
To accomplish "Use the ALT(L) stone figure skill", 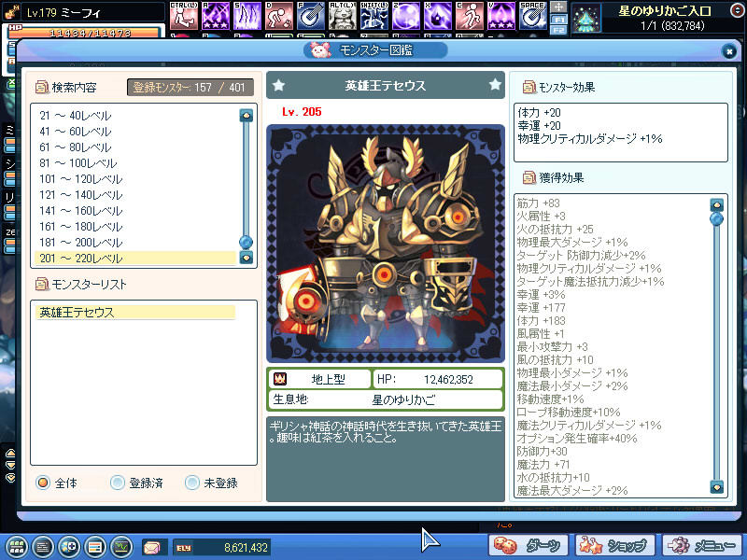I will tap(342, 16).
